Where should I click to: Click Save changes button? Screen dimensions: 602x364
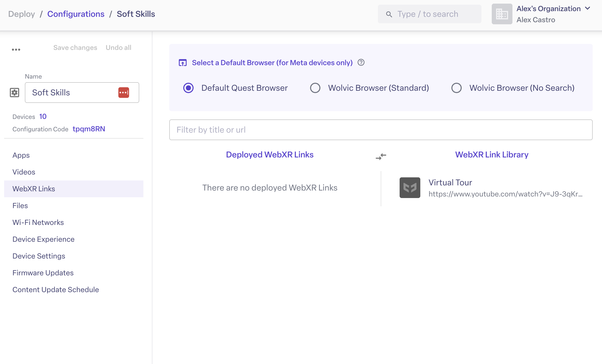point(75,48)
